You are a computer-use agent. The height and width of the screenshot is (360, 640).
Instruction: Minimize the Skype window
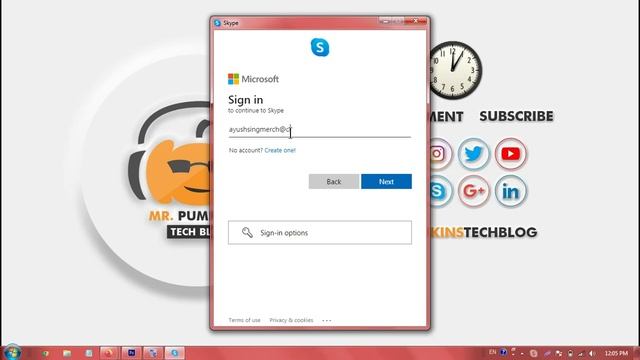pos(384,20)
